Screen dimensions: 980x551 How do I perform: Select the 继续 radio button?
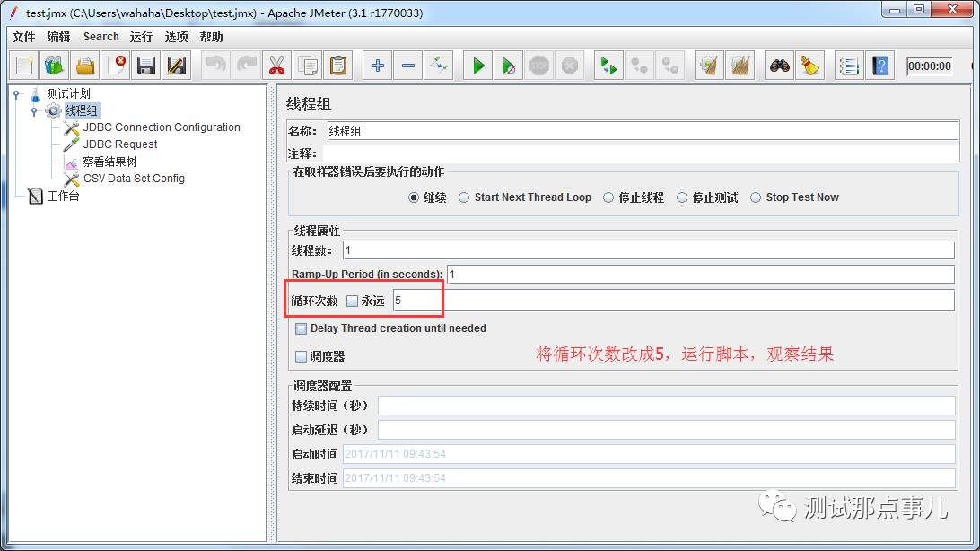coord(414,197)
